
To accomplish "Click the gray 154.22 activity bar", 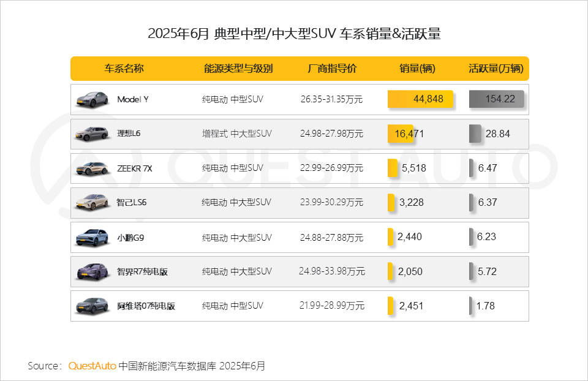I will [x=496, y=99].
